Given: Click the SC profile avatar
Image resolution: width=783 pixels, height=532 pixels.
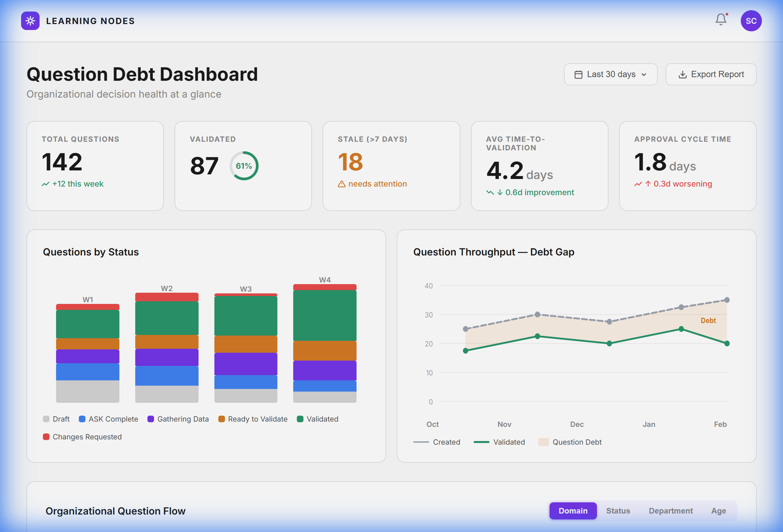Looking at the screenshot, I should [x=752, y=20].
